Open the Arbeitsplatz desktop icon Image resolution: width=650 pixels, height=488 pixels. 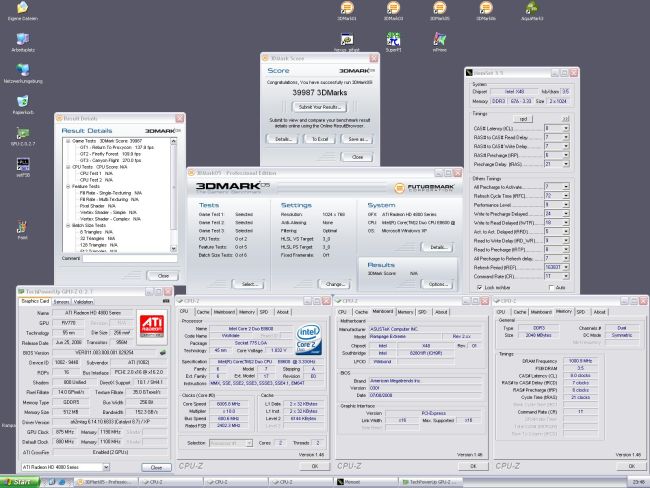coord(23,42)
